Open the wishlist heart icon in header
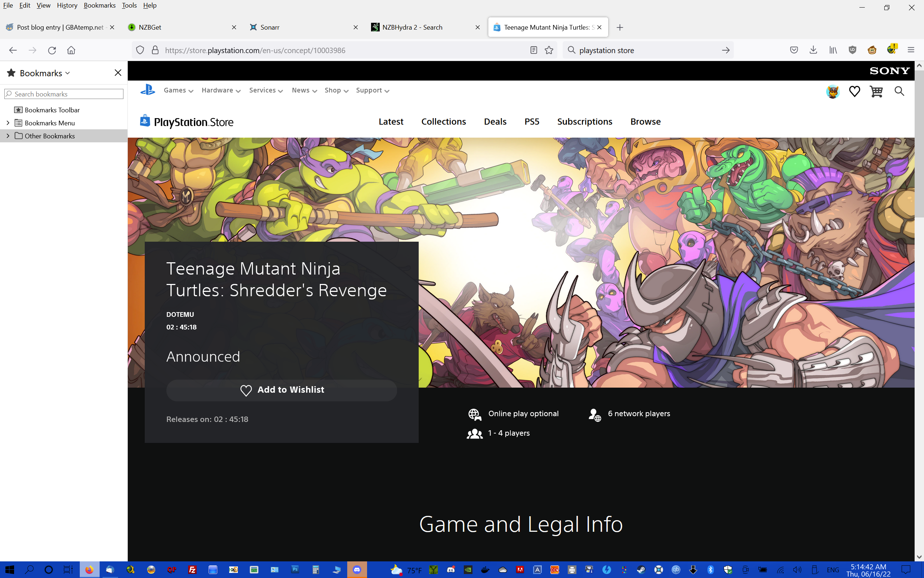Screen dimensions: 924x578 (x=854, y=91)
